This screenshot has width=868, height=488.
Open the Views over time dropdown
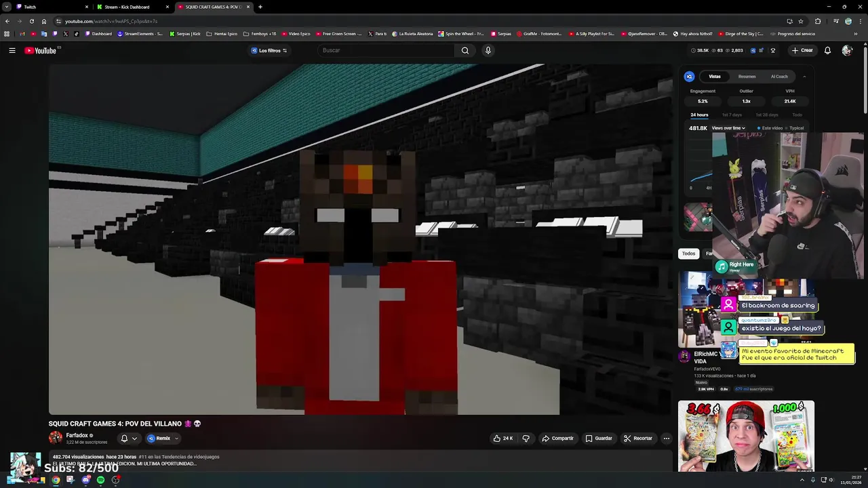click(x=728, y=128)
